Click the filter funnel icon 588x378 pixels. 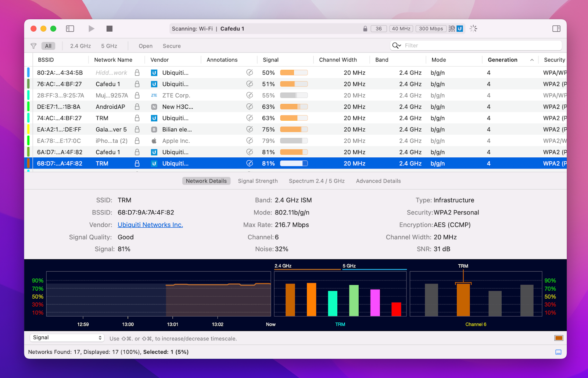point(33,46)
